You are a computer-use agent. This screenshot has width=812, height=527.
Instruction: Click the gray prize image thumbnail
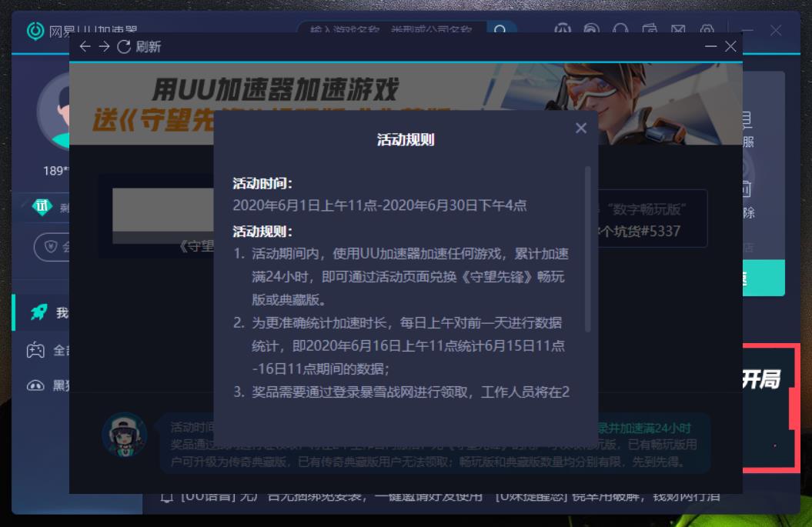[163, 216]
